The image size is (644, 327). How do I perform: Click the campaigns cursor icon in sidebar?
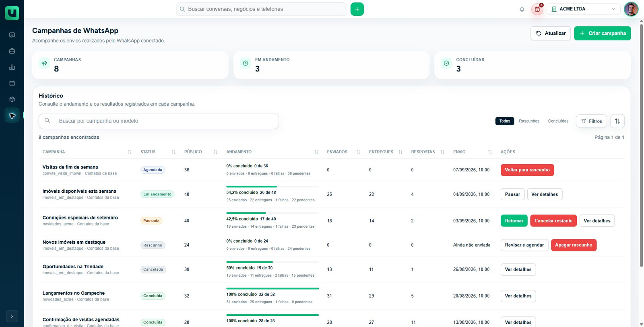coord(12,115)
